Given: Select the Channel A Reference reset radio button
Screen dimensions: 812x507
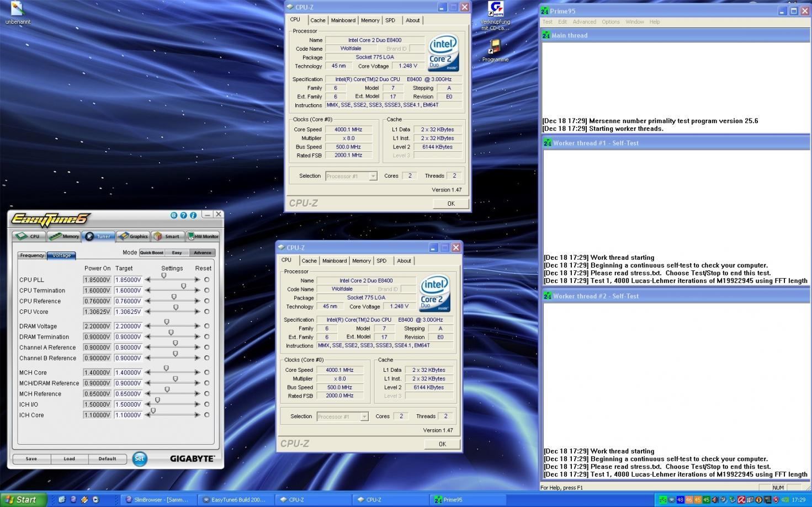Looking at the screenshot, I should (207, 348).
